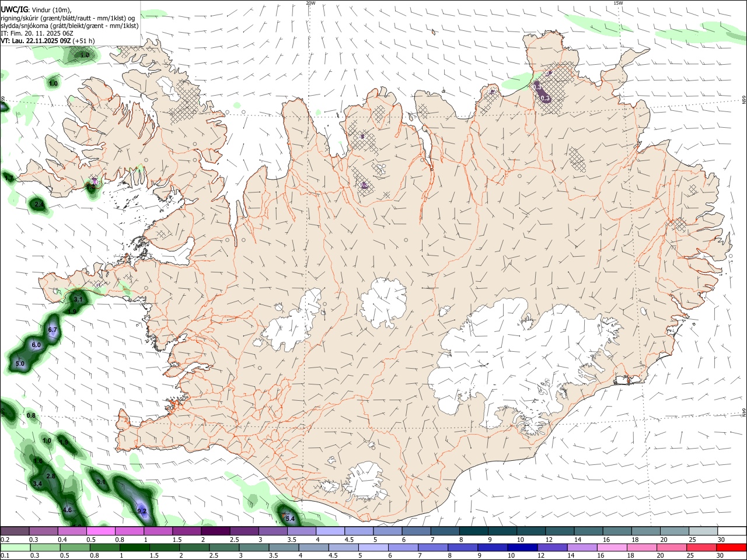This screenshot has width=747, height=560.
Task: Click the 6.7 precipitation value on the map
Action: [x=53, y=330]
